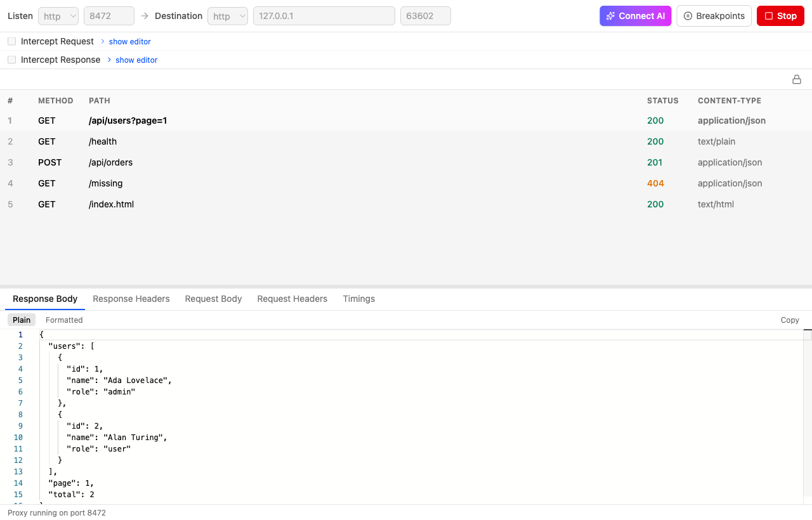
Task: Click the text/plain content-type cell
Action: pos(716,141)
